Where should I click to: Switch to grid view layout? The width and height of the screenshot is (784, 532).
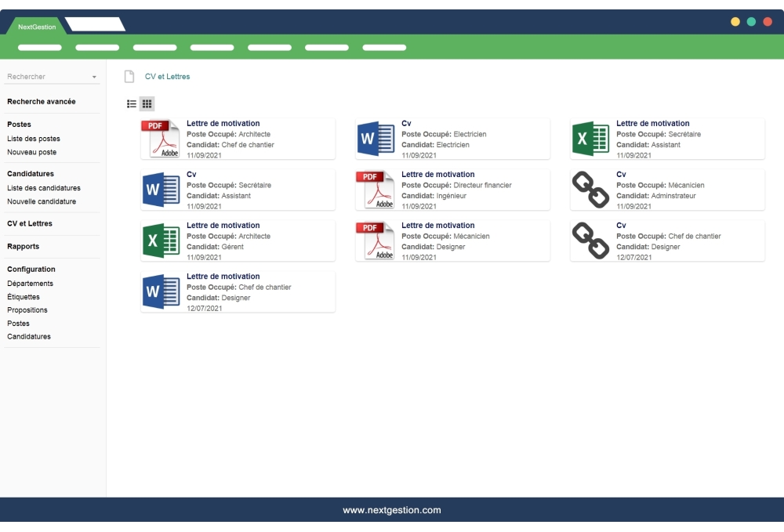click(x=147, y=103)
